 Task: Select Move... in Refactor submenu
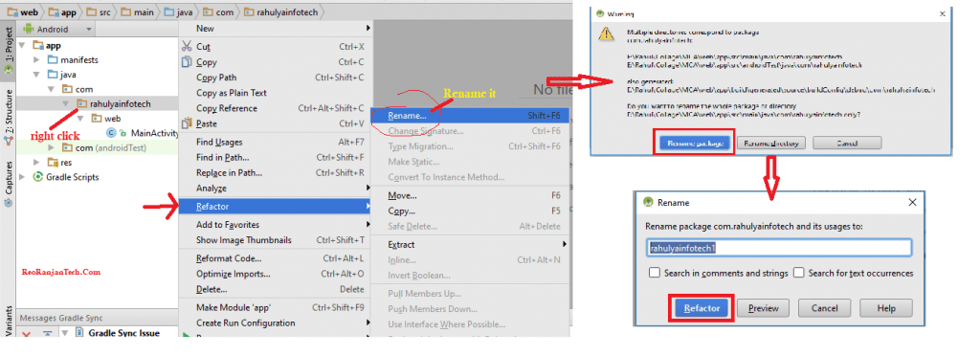[470, 195]
